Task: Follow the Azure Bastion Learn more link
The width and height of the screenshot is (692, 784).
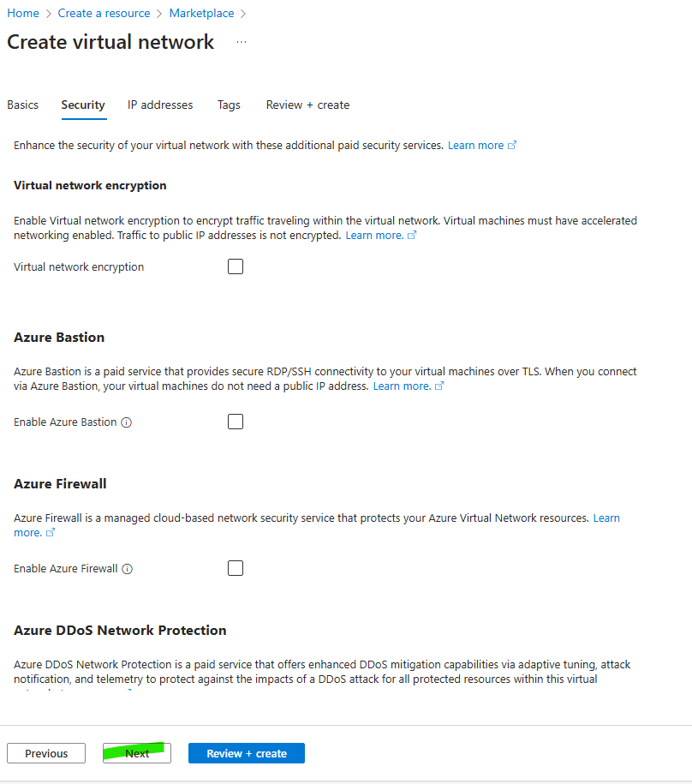Action: point(403,386)
